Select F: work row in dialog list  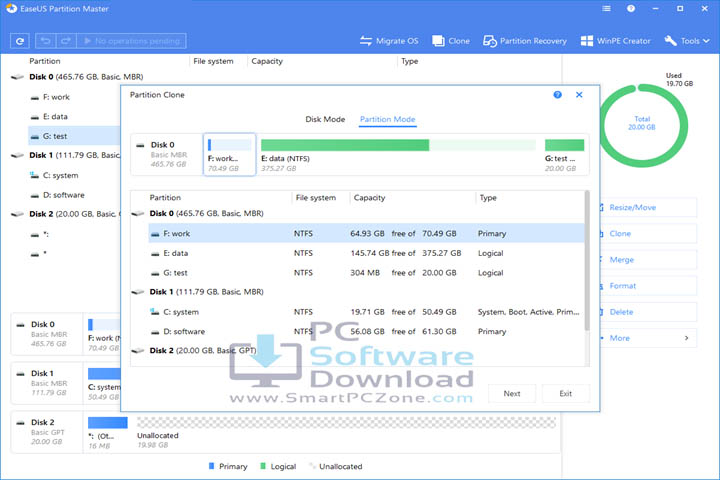(366, 233)
